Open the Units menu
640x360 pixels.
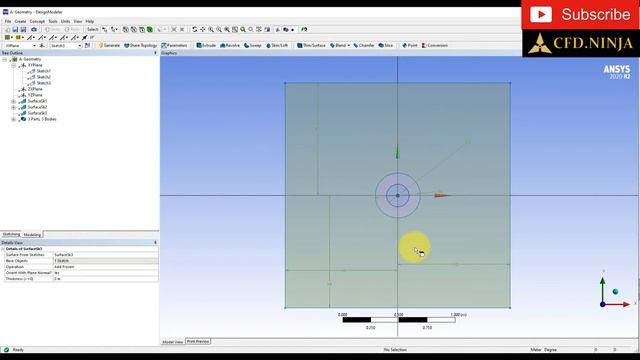point(65,21)
